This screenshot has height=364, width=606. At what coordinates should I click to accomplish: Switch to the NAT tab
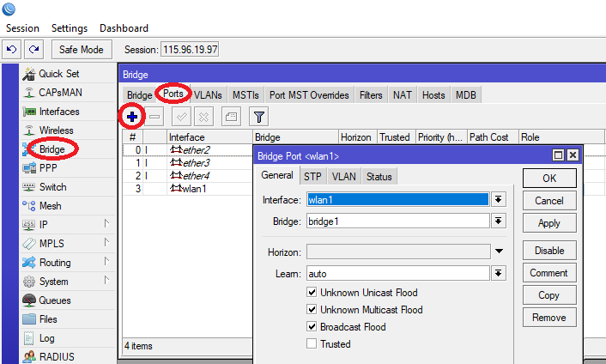403,95
